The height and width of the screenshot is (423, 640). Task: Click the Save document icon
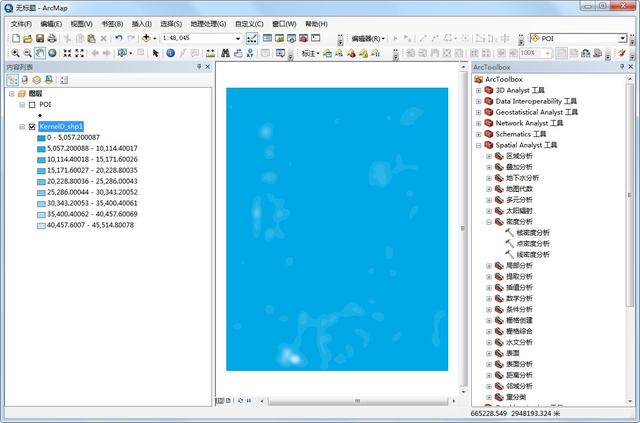39,38
